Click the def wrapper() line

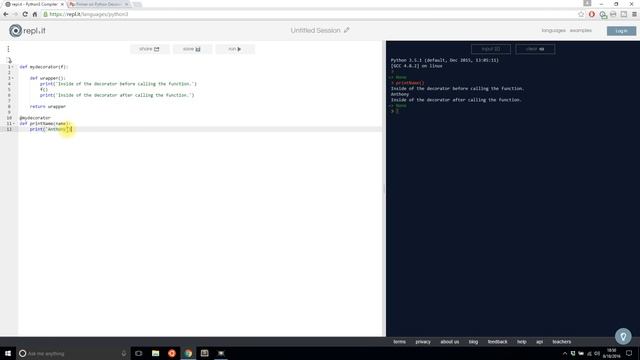[x=47, y=78]
